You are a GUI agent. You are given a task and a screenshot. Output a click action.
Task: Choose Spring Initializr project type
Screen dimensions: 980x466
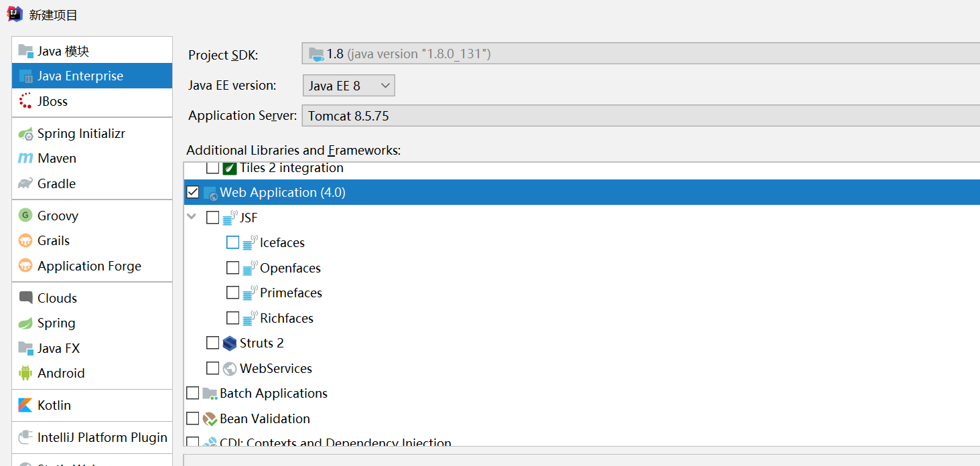[x=92, y=133]
